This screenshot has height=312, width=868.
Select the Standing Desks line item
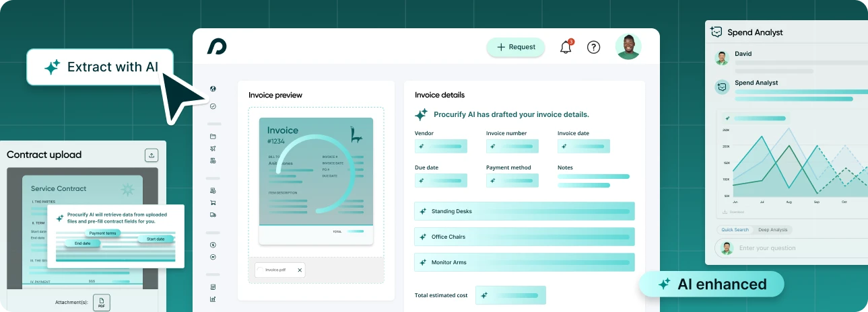point(525,211)
